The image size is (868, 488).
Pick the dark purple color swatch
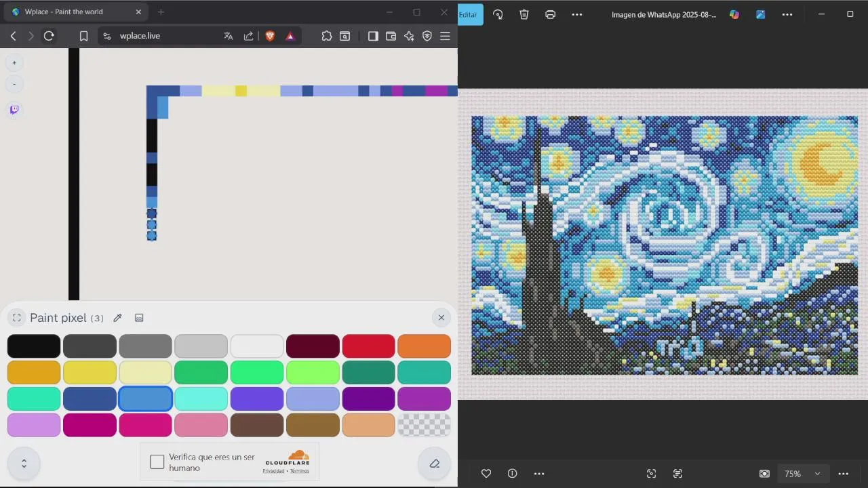pos(368,399)
